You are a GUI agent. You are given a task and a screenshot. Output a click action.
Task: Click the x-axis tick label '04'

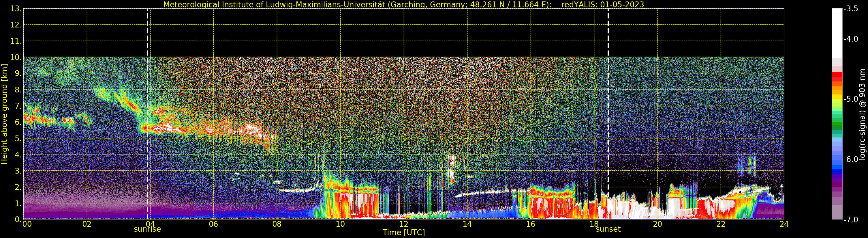150,224
